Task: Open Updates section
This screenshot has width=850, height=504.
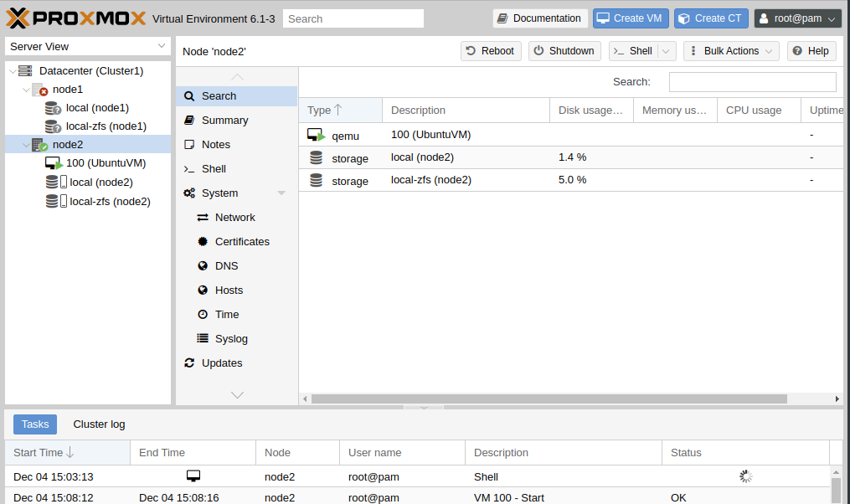Action: (236, 363)
